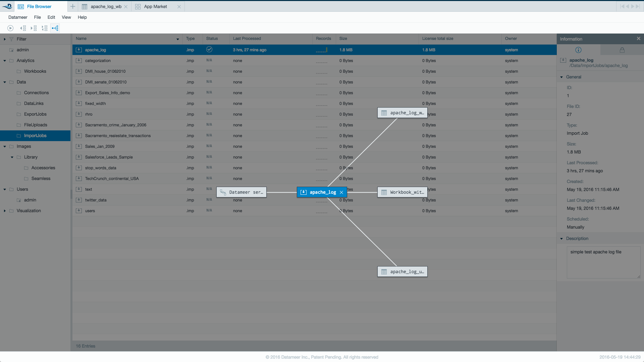Screen dimensions: 644x362
Task: Expand the Filter section
Action: tap(5, 39)
